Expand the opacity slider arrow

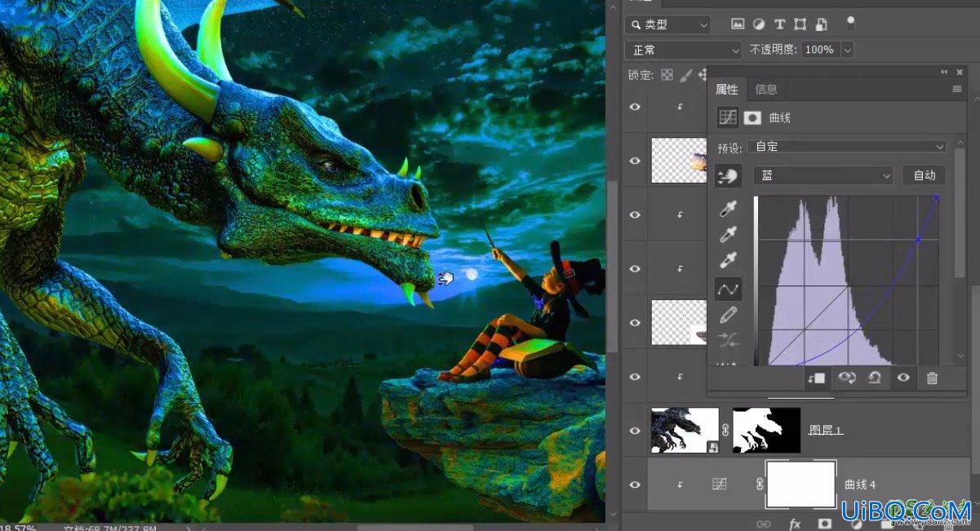click(847, 50)
